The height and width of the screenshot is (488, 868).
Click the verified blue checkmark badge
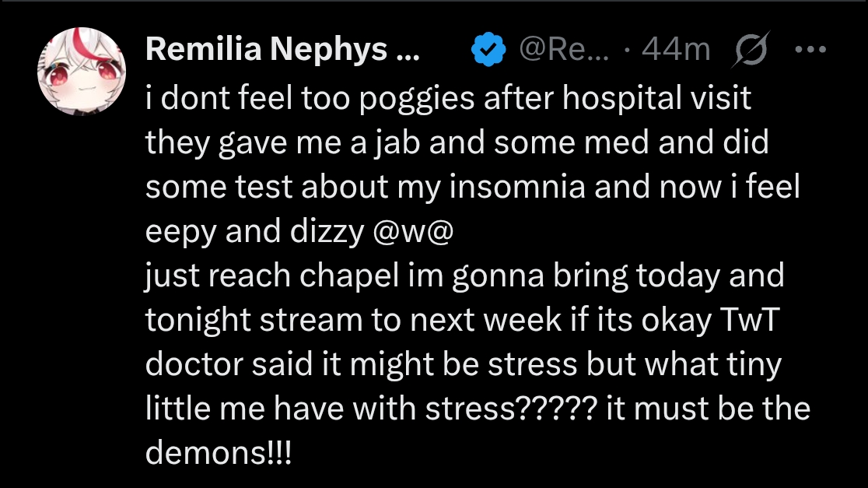click(x=488, y=51)
